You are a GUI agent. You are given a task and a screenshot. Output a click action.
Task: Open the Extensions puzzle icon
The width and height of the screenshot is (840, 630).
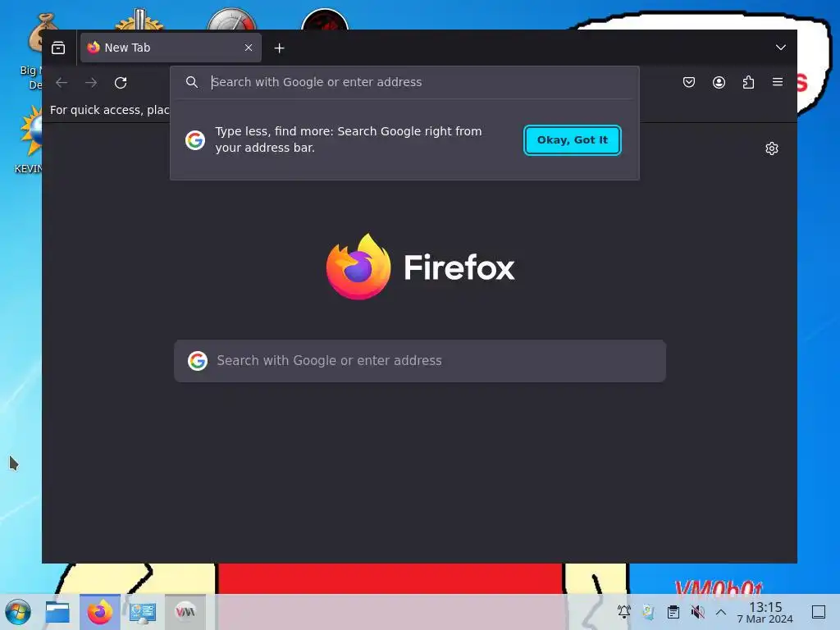click(748, 82)
